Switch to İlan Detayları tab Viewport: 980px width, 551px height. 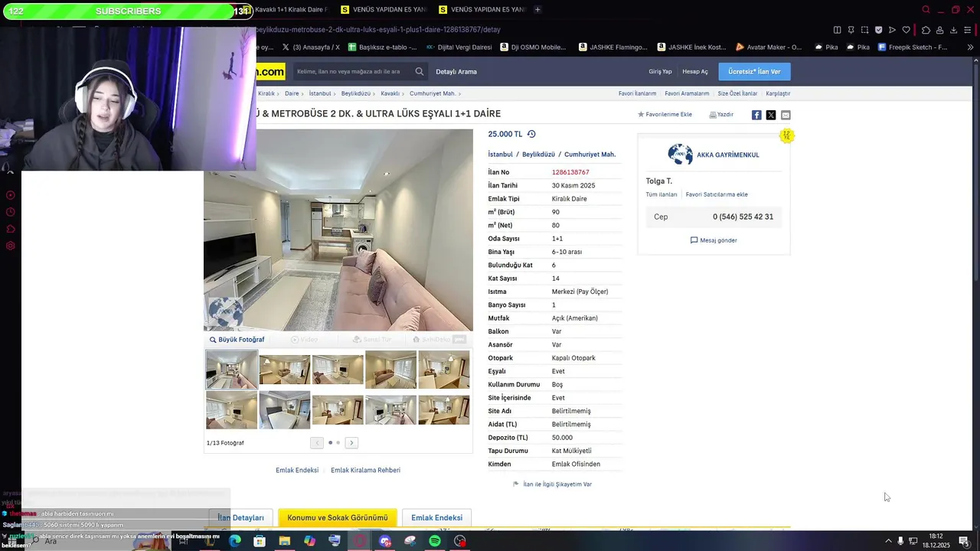tap(240, 518)
